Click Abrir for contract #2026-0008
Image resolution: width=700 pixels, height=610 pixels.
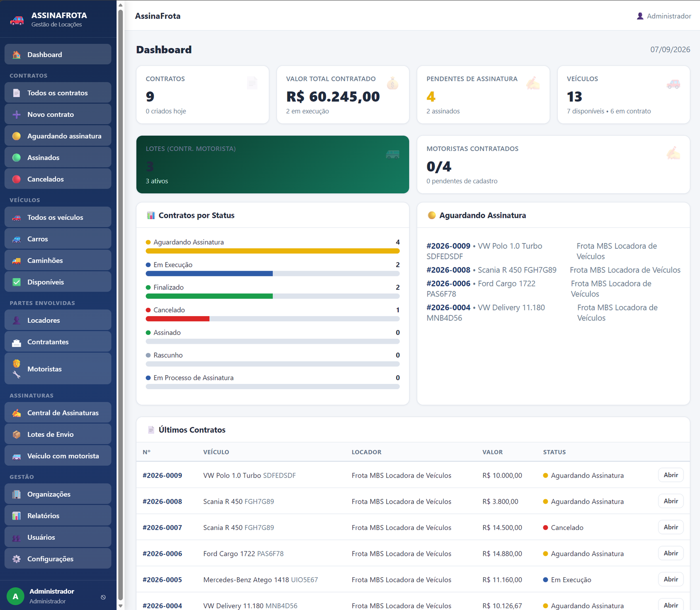click(x=671, y=501)
